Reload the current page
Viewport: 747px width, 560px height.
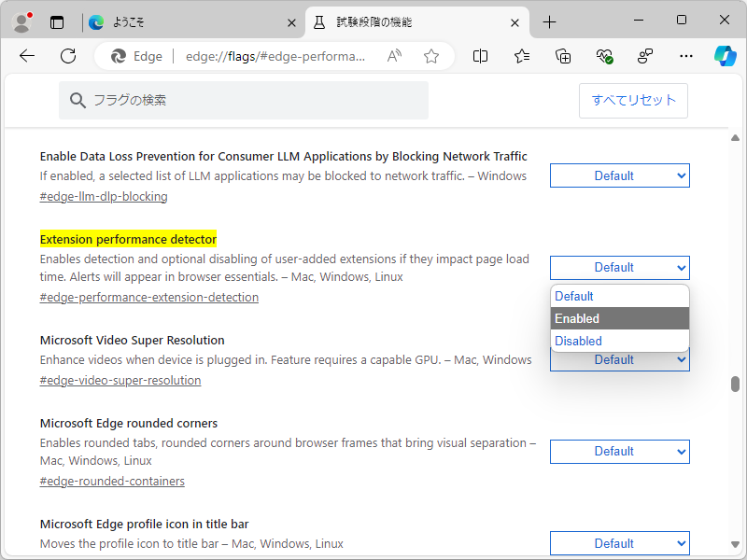67,56
